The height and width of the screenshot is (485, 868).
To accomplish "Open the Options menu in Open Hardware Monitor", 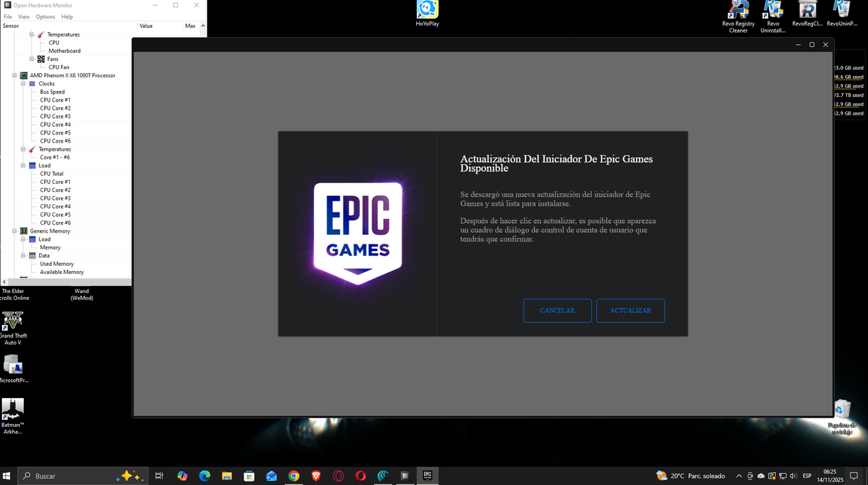I will point(45,16).
